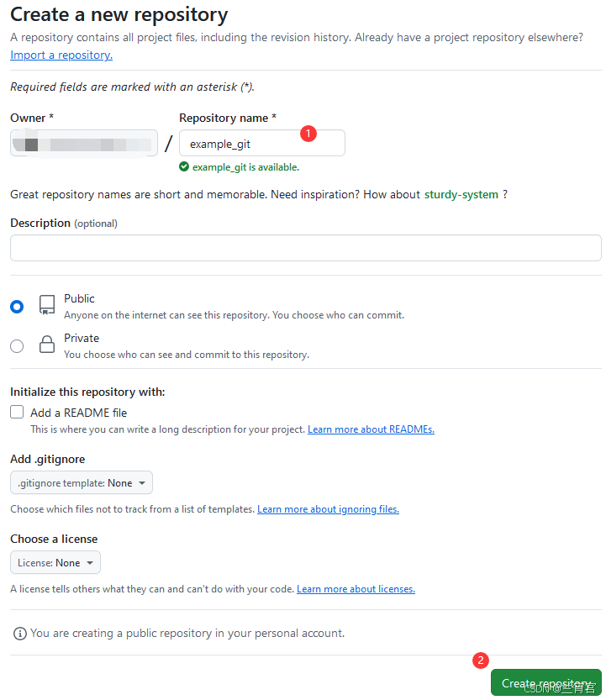
Task: Open the Owner account dropdown
Action: [84, 143]
